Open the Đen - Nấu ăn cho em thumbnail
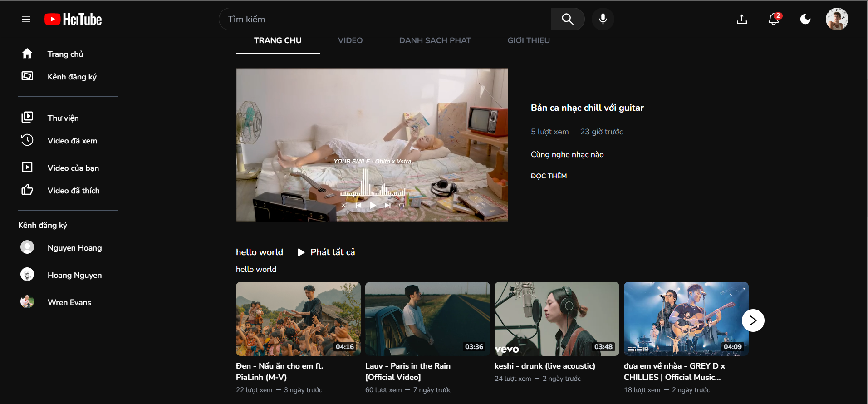Viewport: 868px width, 404px height. [298, 319]
